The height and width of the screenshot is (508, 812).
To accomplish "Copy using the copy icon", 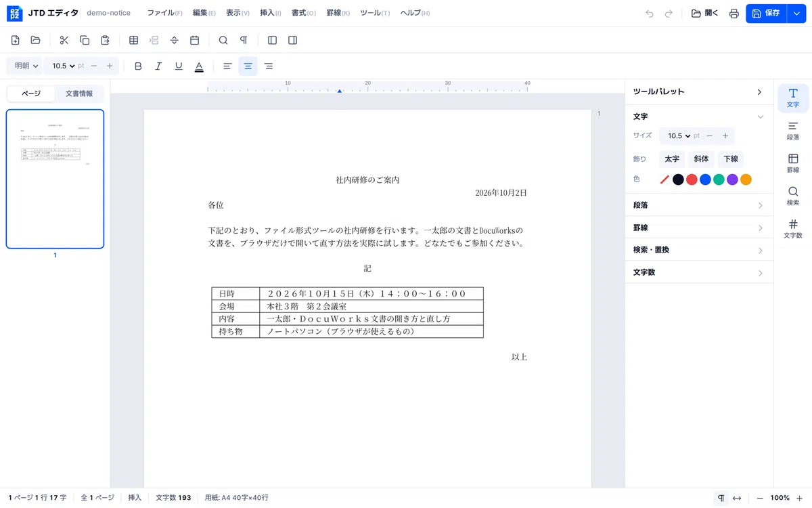I will coord(85,41).
